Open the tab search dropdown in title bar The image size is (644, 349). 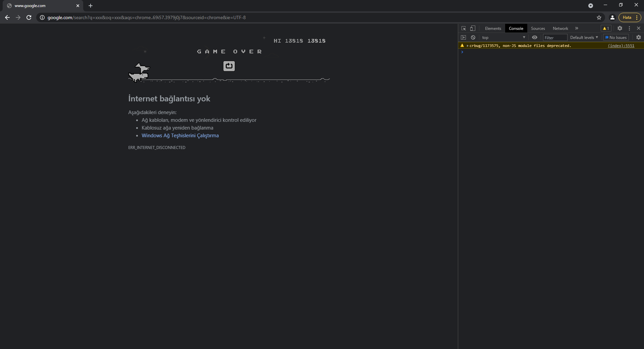tap(591, 6)
